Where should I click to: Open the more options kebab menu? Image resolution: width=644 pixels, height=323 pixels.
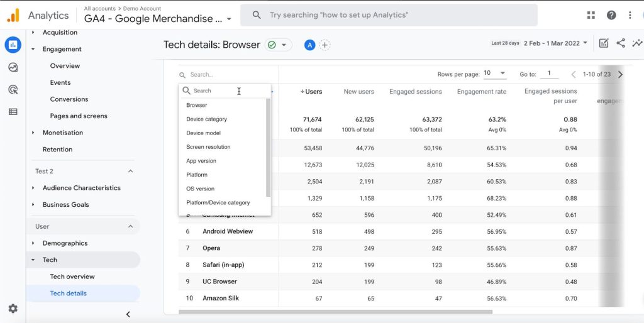pyautogui.click(x=630, y=15)
